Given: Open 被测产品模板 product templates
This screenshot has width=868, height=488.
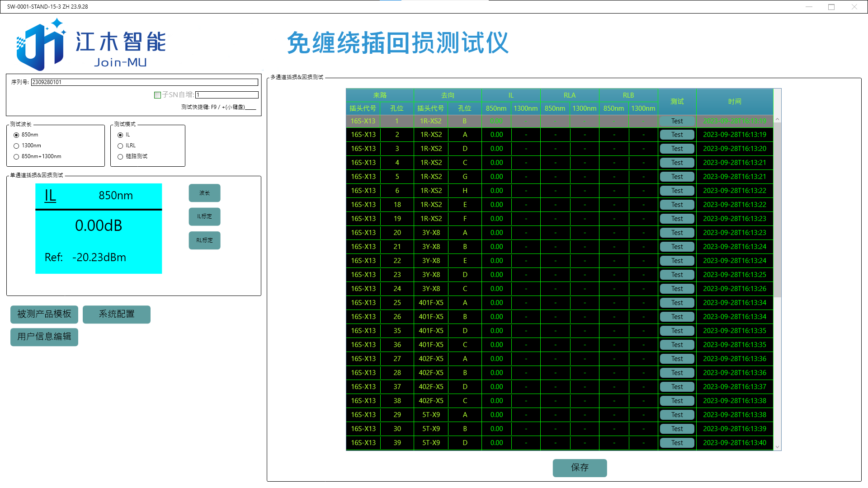Looking at the screenshot, I should click(x=44, y=314).
